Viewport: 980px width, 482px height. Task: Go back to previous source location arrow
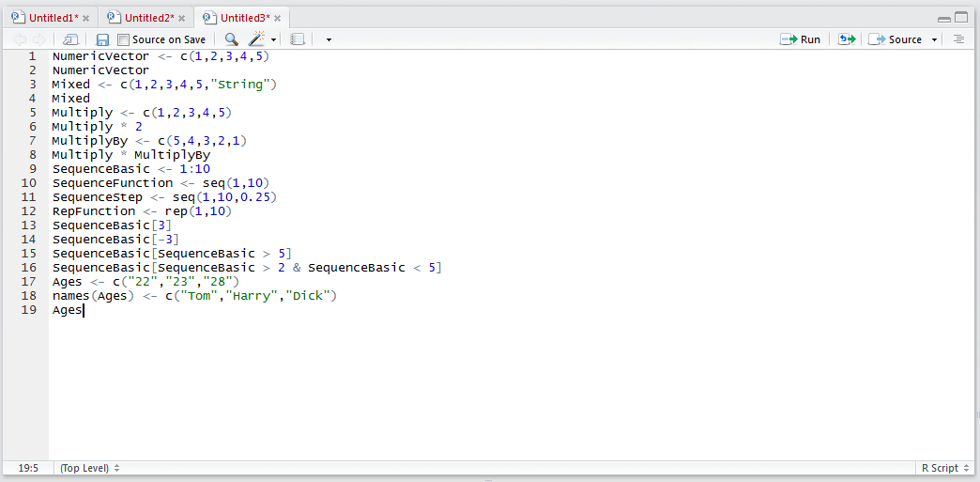pos(20,39)
